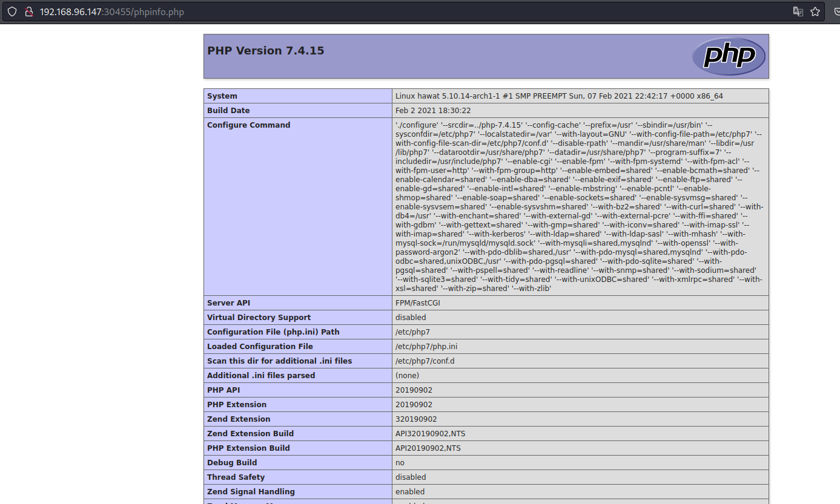Click the PHP logo in the header
The height and width of the screenshot is (504, 840).
729,56
